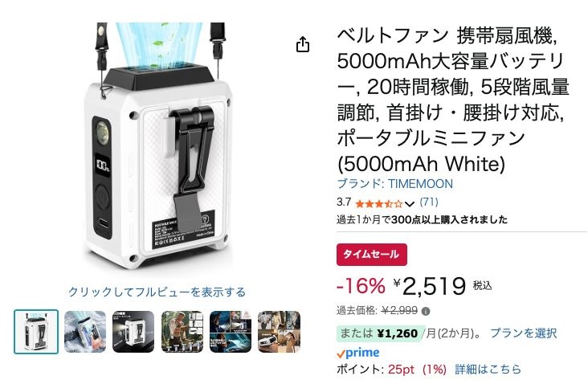Open the 71 reviews link
This screenshot has width=588, height=380.
pyautogui.click(x=429, y=202)
